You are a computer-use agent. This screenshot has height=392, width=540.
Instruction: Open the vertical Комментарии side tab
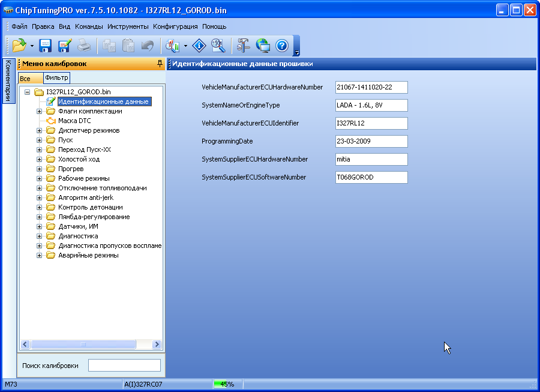8,80
